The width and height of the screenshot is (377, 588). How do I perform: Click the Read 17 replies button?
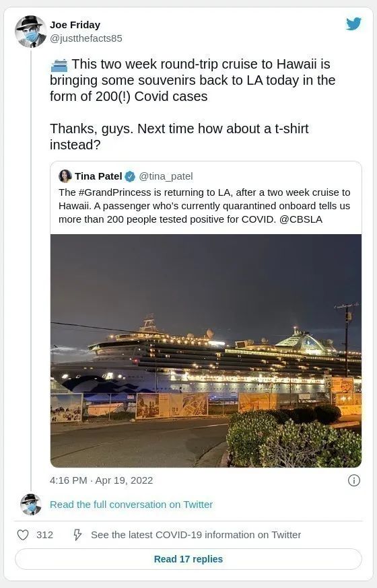point(188,559)
